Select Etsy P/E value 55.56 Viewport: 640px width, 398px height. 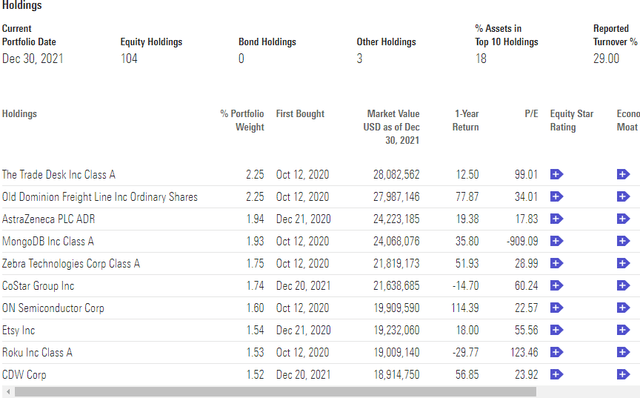pyautogui.click(x=527, y=330)
